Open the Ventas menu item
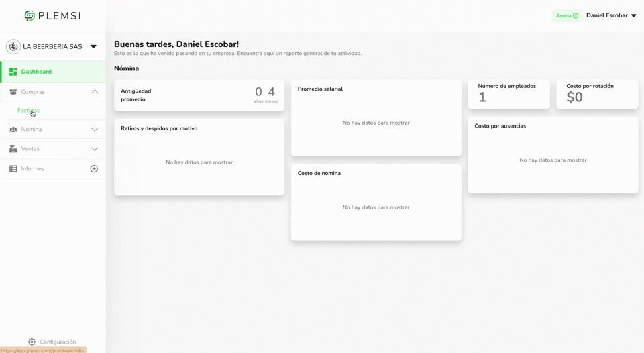644x353 pixels. click(x=53, y=149)
